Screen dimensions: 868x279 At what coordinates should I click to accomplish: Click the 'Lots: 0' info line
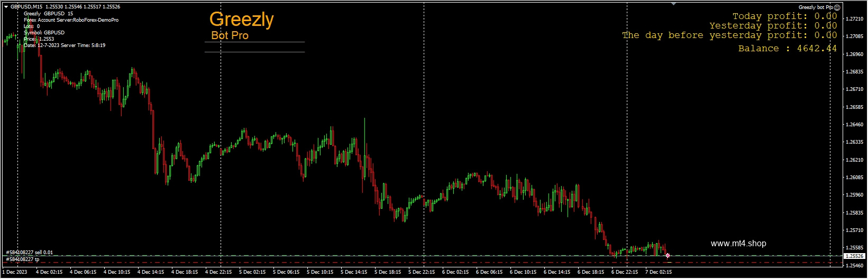[32, 26]
